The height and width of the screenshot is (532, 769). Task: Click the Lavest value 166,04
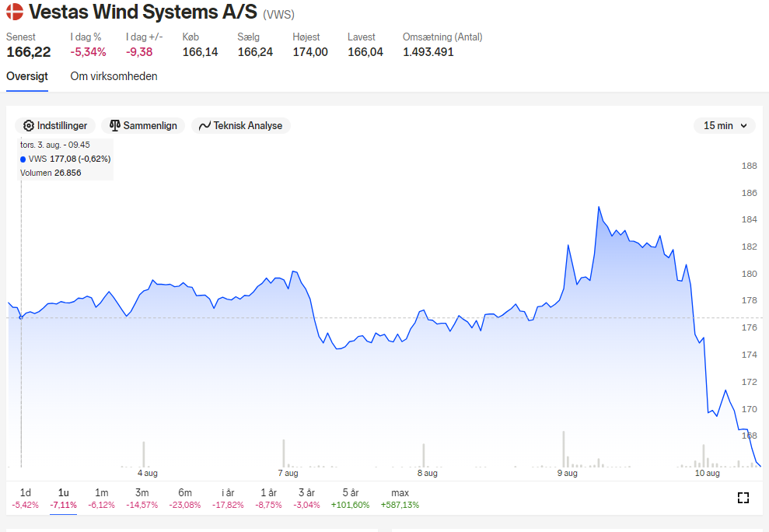[365, 52]
